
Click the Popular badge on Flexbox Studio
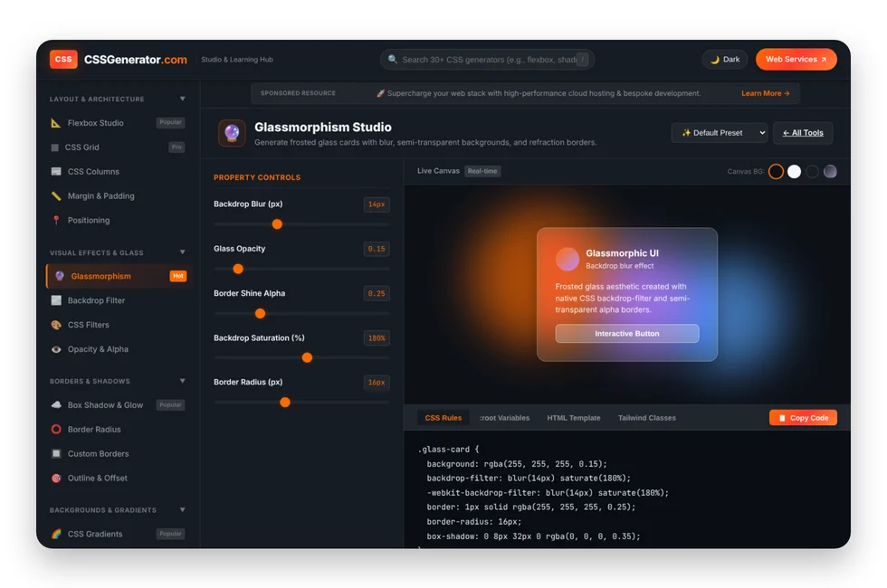pyautogui.click(x=170, y=122)
